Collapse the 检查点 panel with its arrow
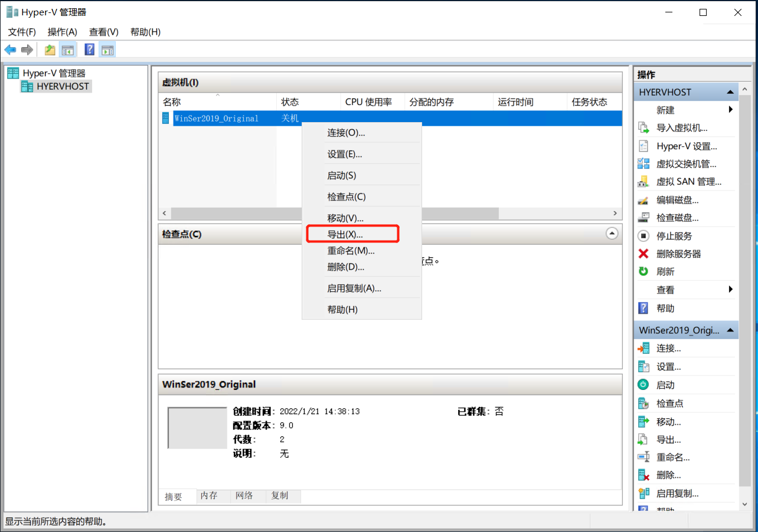758x532 pixels. (612, 234)
